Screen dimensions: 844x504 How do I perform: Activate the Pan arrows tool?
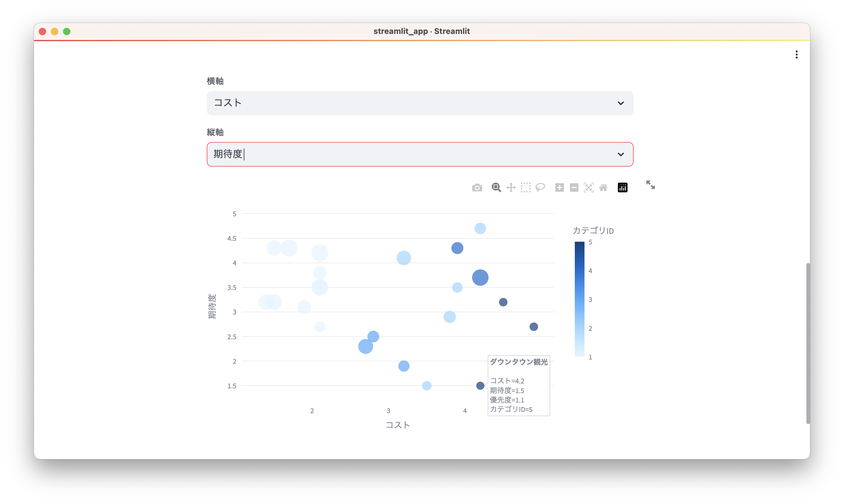[511, 187]
